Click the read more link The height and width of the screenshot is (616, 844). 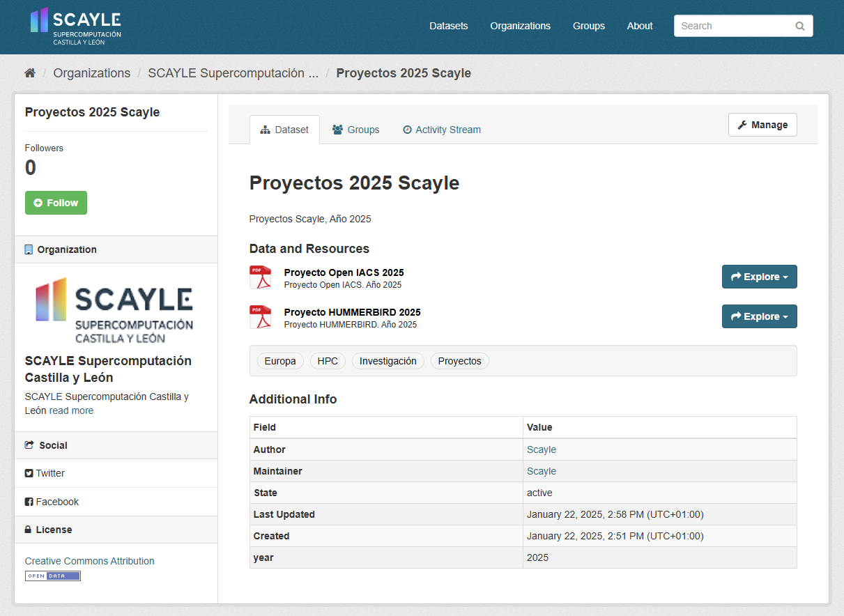(x=71, y=410)
